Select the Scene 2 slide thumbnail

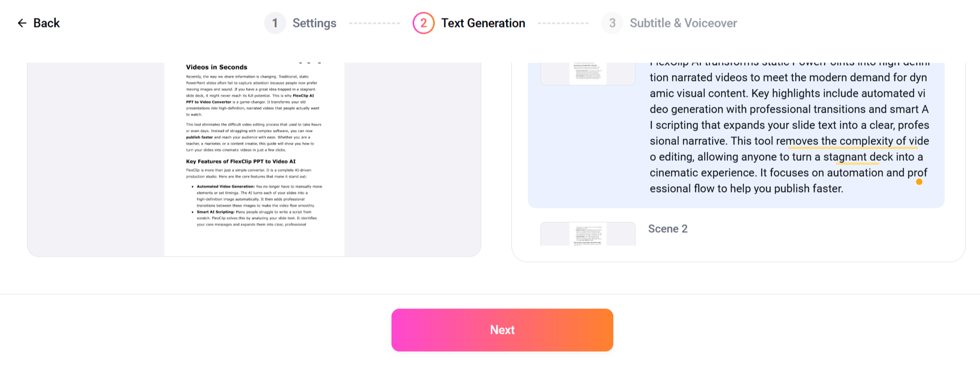[x=587, y=233]
